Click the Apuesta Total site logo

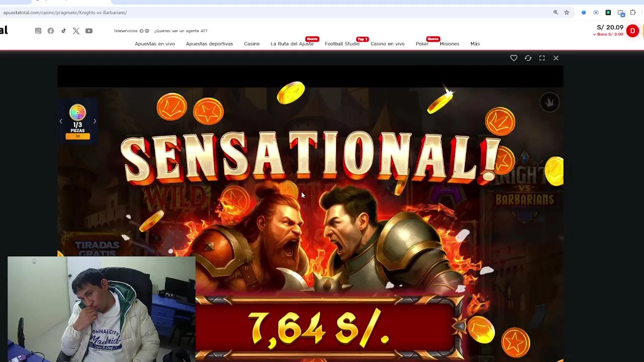pos(4,30)
